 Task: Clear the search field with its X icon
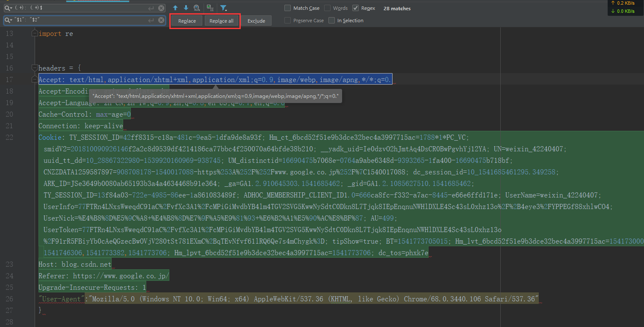point(161,8)
